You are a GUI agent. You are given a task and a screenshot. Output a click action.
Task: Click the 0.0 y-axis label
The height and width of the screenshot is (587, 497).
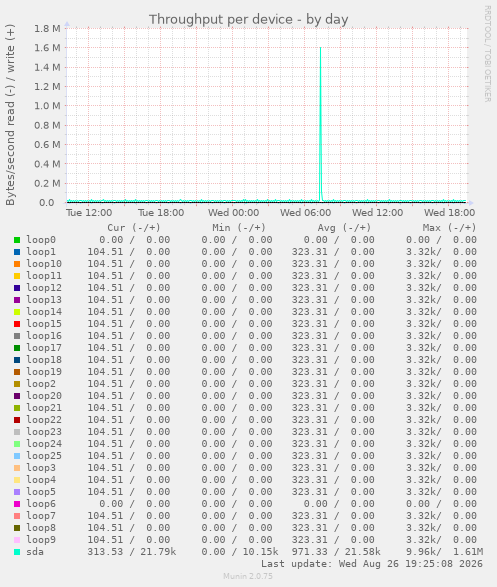47,203
